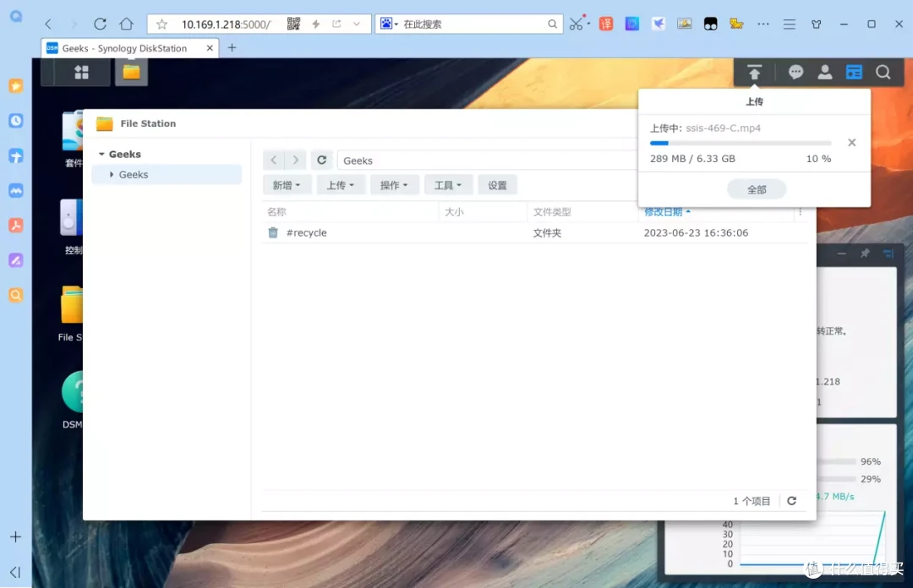913x588 pixels.
Task: Open the browser hamburger menu
Action: (789, 24)
